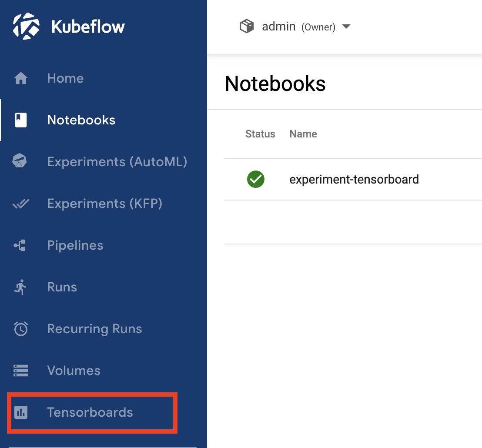Click the green ready status checkmark

[x=256, y=179]
